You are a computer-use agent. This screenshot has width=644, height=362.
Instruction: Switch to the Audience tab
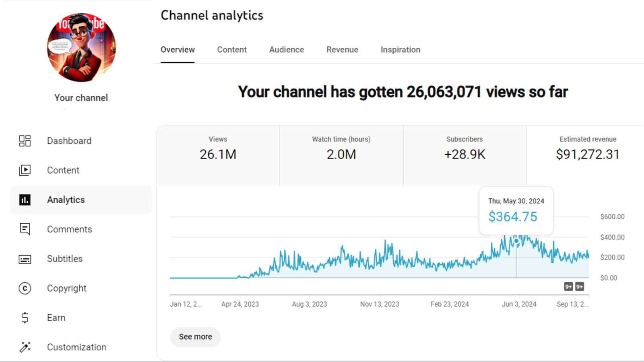pyautogui.click(x=287, y=49)
